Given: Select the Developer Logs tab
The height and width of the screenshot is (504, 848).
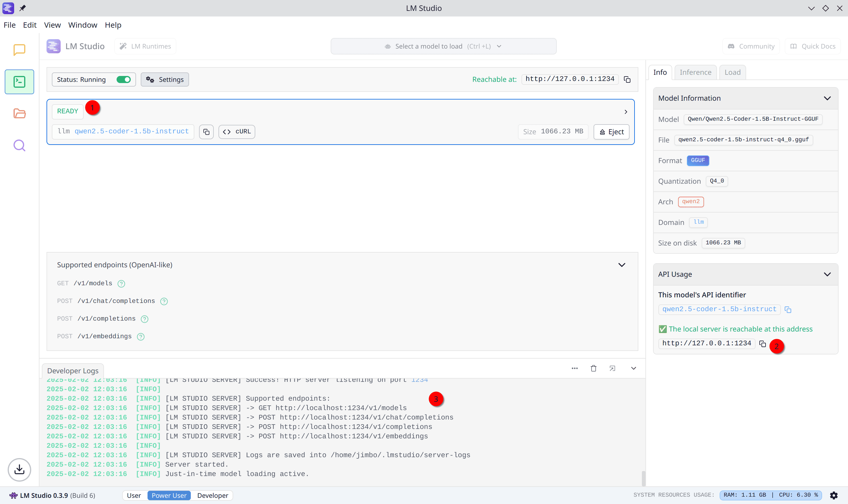Looking at the screenshot, I should 73,371.
